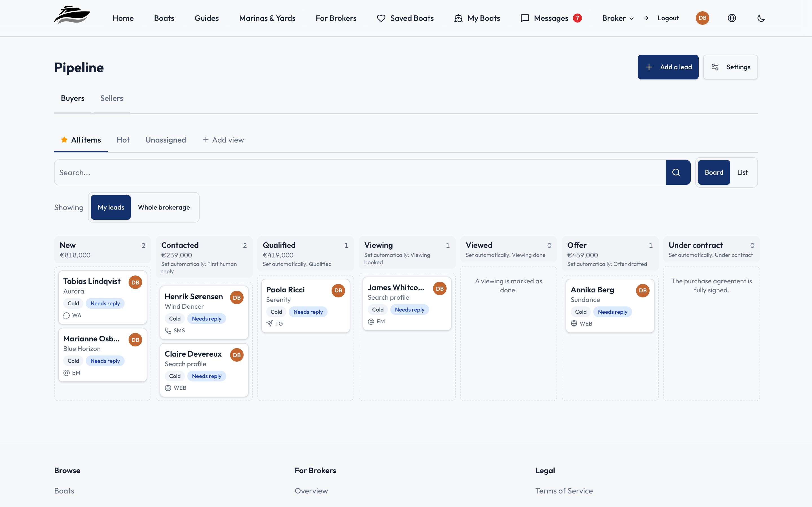This screenshot has height=507, width=812.
Task: Expand the Broker dropdown
Action: (618, 18)
